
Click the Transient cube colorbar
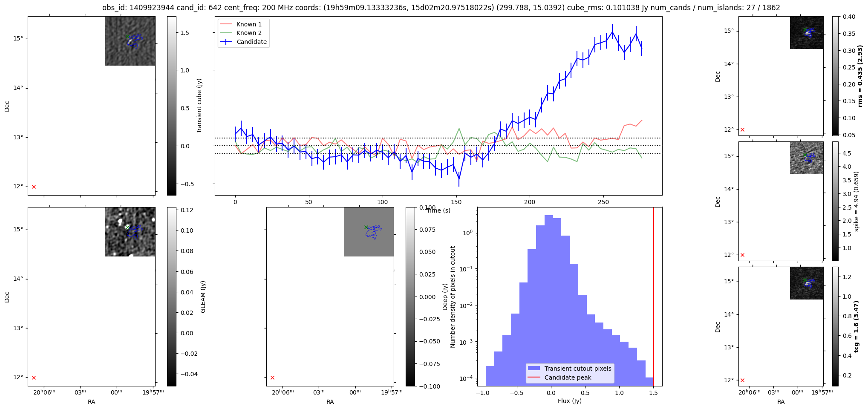click(x=171, y=106)
